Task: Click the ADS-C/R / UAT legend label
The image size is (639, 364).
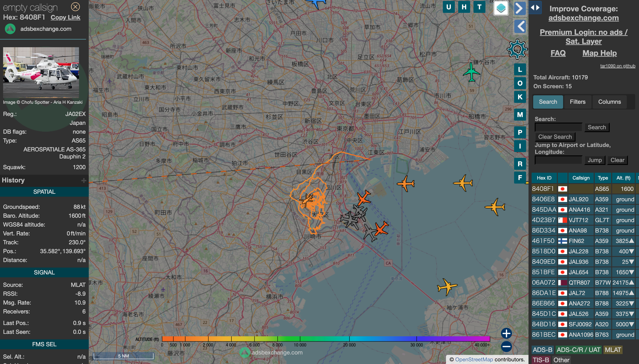Action: (578, 350)
